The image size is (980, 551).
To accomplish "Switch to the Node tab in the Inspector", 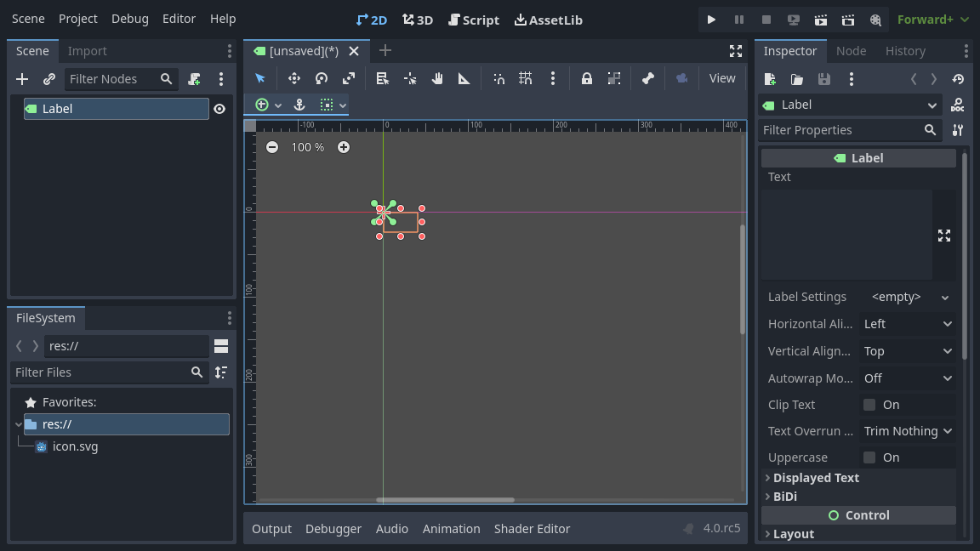I will click(851, 50).
